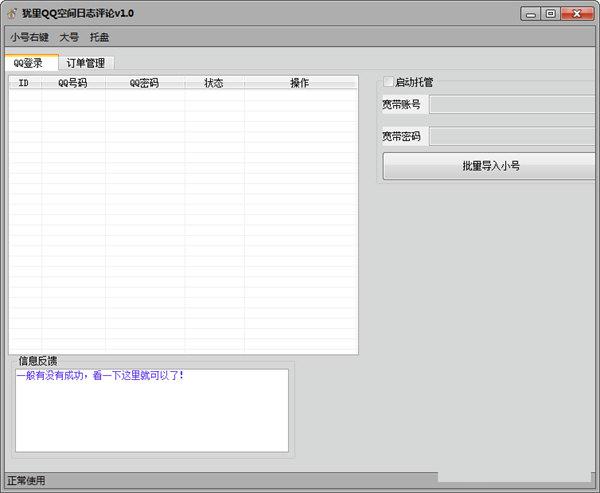
Task: Maximize the window
Action: pos(550,14)
